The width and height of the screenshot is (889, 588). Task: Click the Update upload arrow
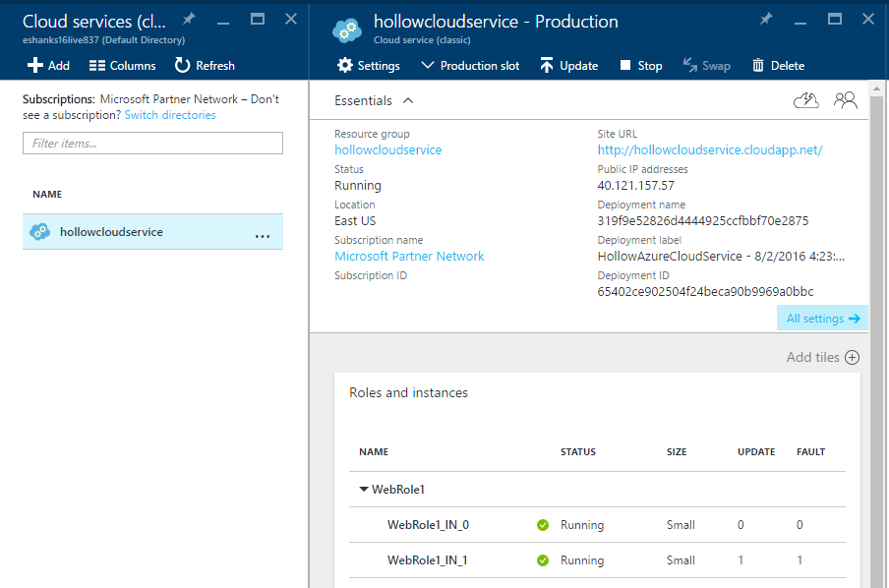tap(547, 66)
